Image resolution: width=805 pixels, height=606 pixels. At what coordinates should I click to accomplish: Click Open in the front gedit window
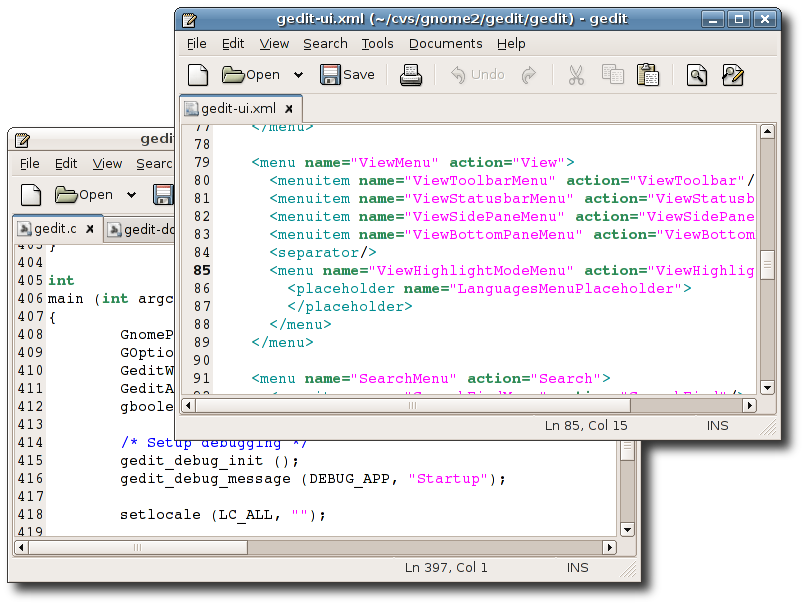click(x=251, y=75)
